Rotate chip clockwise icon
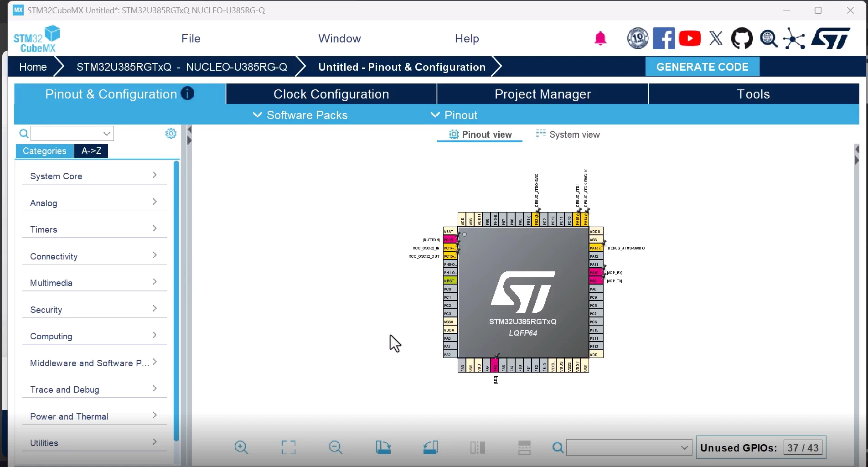The image size is (868, 467). 383,447
